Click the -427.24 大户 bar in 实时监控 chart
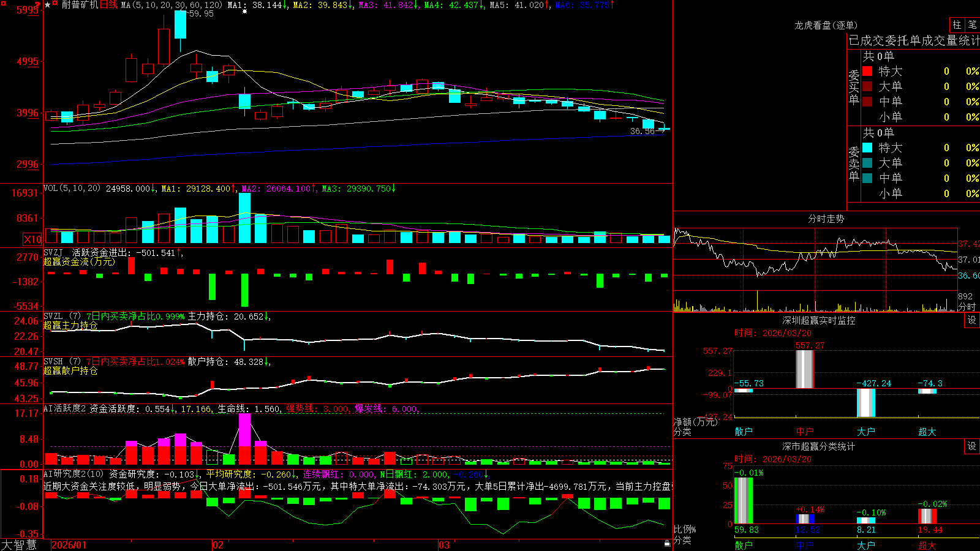980x551 pixels. (866, 403)
